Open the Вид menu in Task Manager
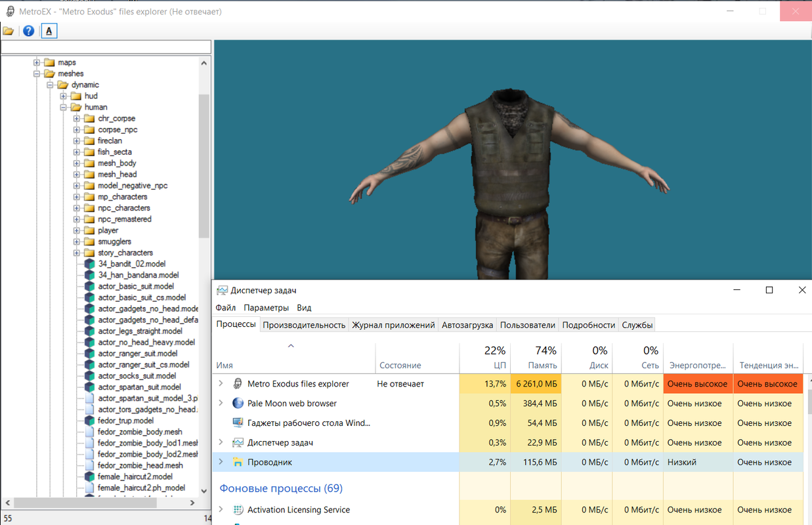Screen dimensions: 812x525 click(x=304, y=308)
